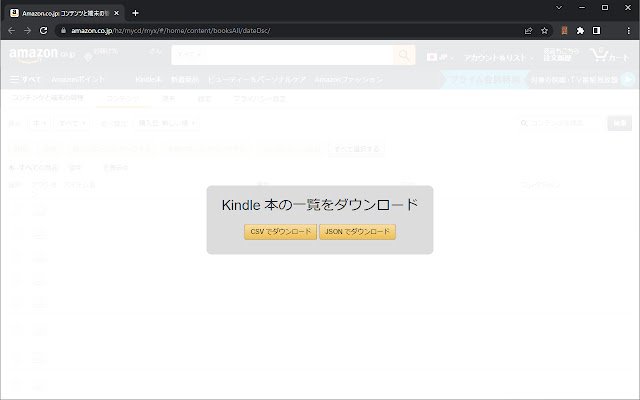Select the Amazon.co.jp browser tab

(65, 13)
